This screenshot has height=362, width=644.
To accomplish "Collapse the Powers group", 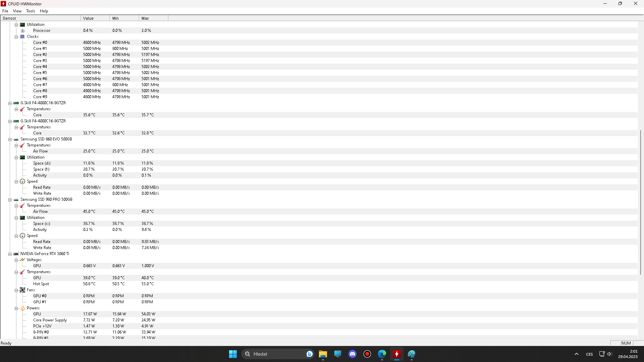I will pyautogui.click(x=16, y=308).
